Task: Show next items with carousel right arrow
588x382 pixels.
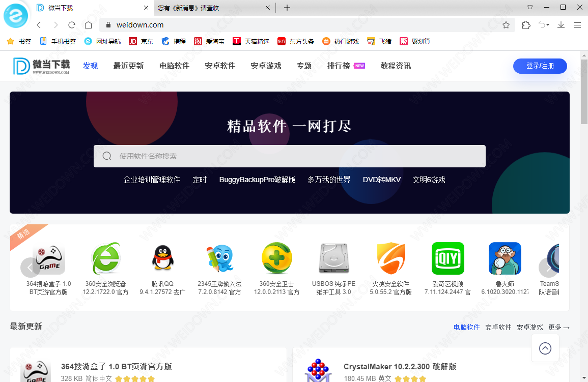Action: coord(548,268)
